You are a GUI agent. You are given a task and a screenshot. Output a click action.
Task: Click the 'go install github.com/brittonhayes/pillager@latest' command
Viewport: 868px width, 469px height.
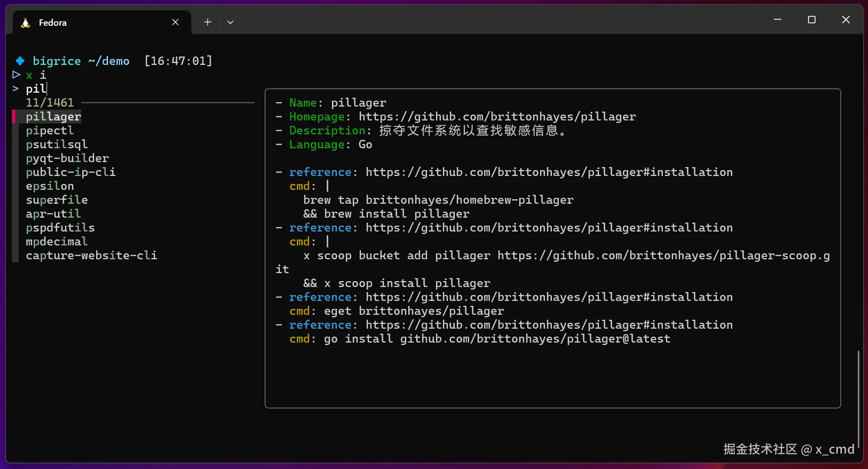497,339
